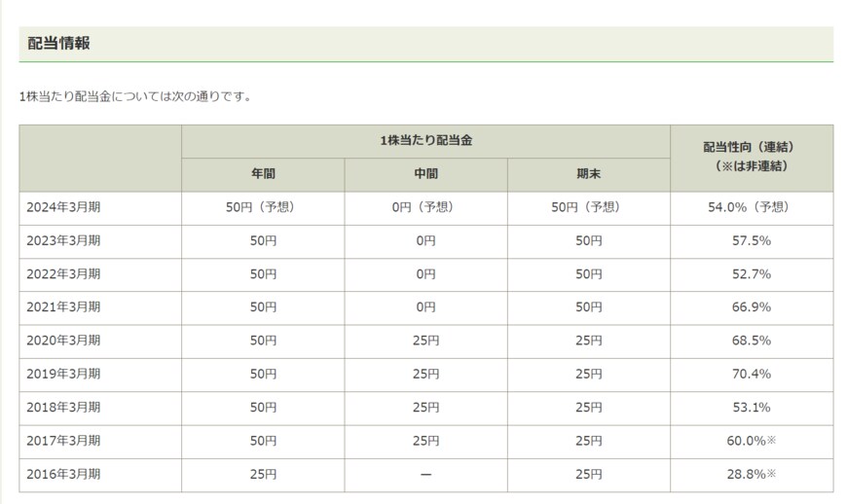The height and width of the screenshot is (504, 847).
Task: Click the 70.4% value for 2019年3月期
Action: pos(751,374)
